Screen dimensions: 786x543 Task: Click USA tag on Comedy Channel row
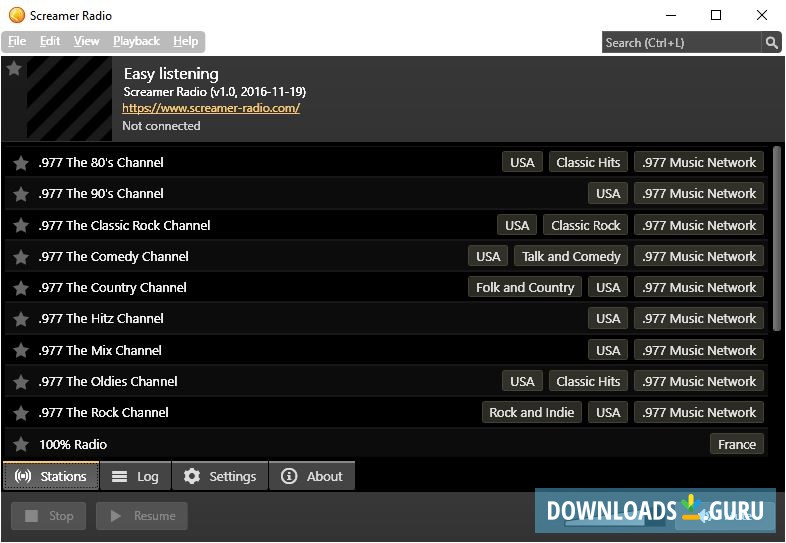[488, 256]
